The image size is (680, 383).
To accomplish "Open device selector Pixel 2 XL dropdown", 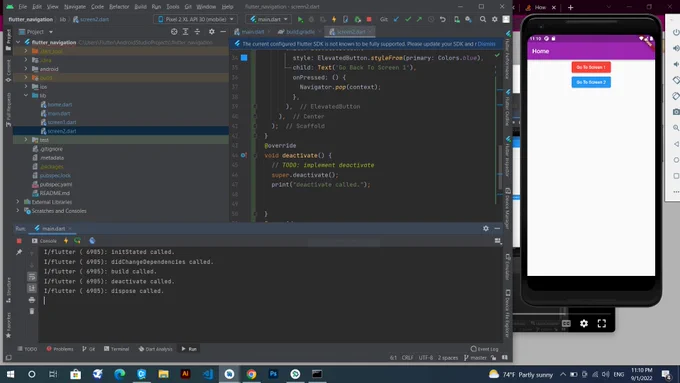I will 196,19.
